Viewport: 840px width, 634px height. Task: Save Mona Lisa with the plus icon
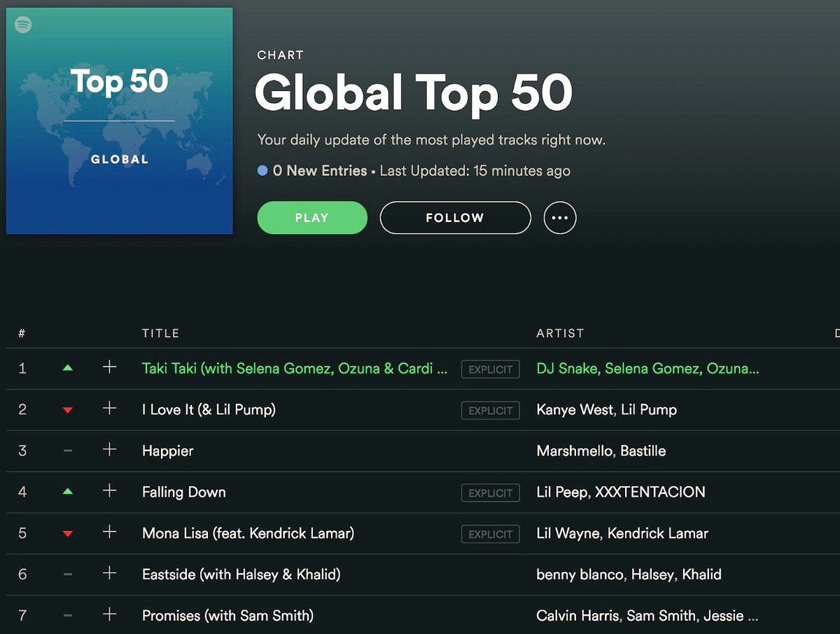tap(109, 532)
